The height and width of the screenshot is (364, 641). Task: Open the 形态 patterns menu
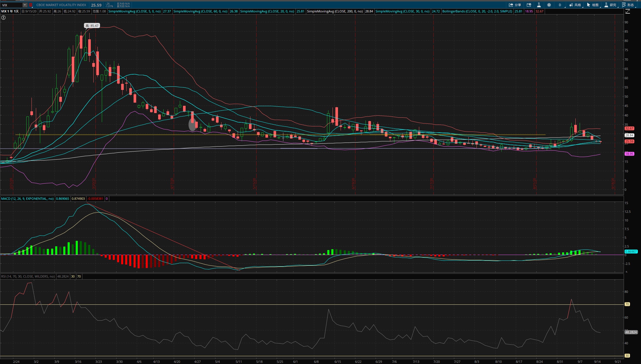point(628,5)
